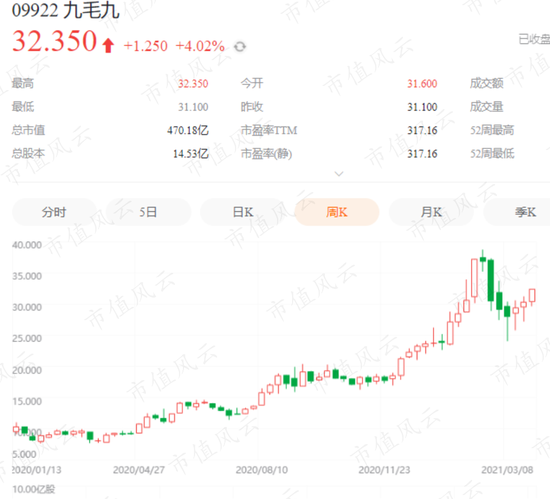This screenshot has width=550, height=499.
Task: Expand more stock details with the chevron
Action: [339, 174]
